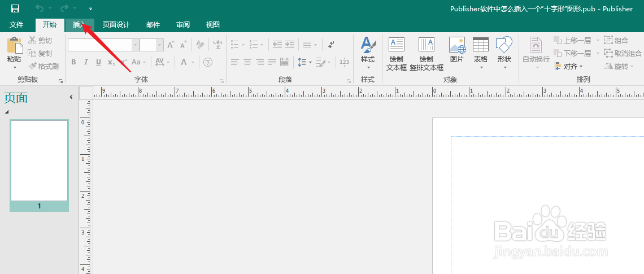Open the font size dropdown arrow
The width and height of the screenshot is (644, 274).
click(x=160, y=45)
